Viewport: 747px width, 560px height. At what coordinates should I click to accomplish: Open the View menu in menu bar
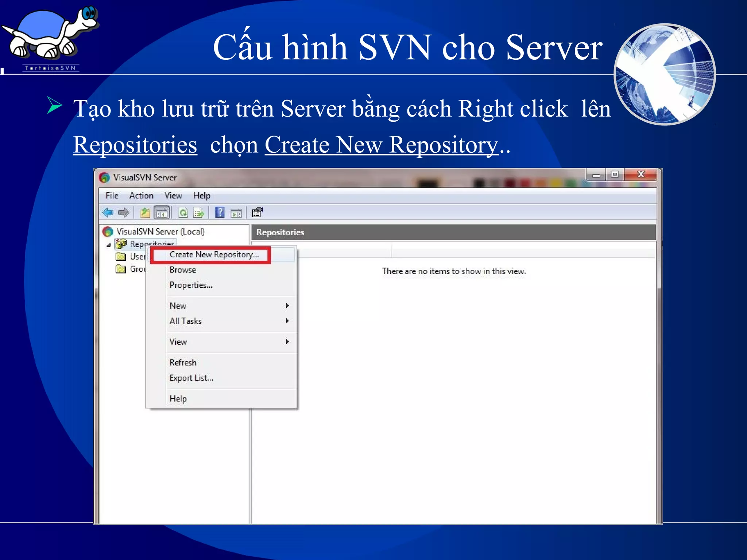pos(173,196)
